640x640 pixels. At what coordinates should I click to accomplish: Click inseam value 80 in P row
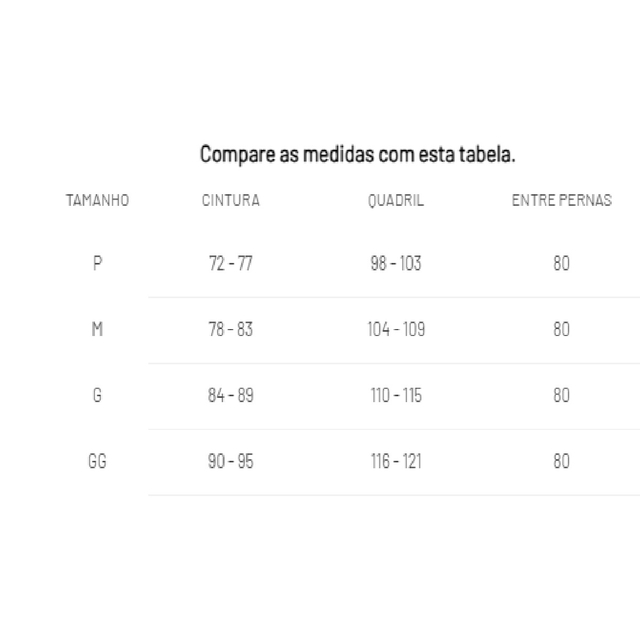point(562,263)
